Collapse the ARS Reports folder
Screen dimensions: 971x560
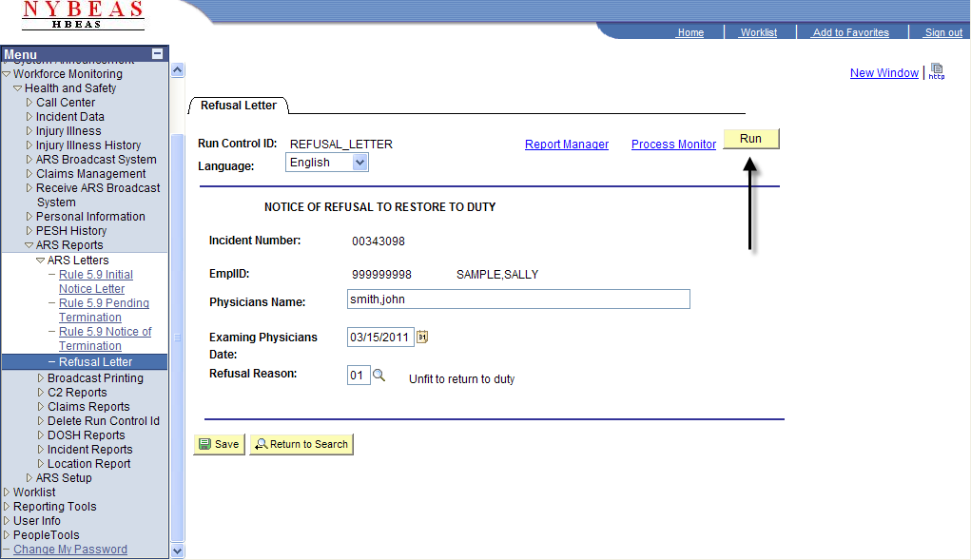29,245
